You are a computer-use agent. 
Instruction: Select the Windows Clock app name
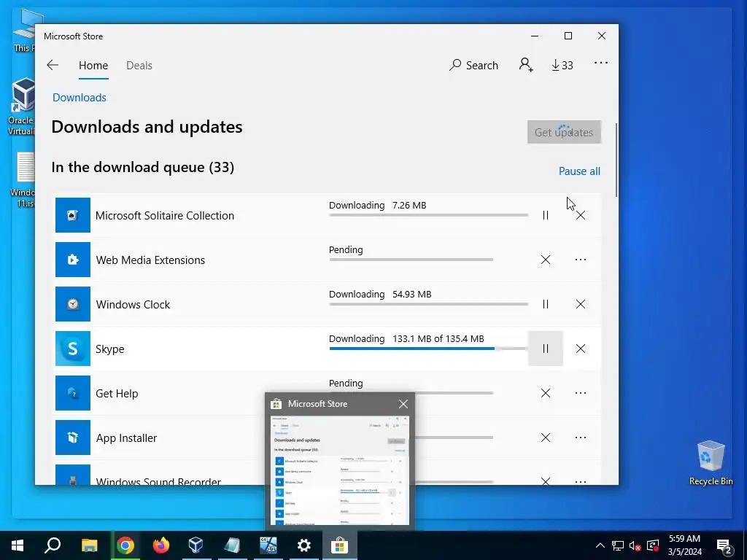coord(133,304)
